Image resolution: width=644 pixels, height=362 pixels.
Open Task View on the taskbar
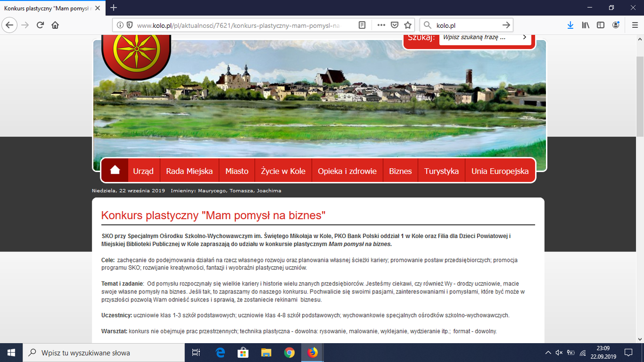tap(196, 353)
